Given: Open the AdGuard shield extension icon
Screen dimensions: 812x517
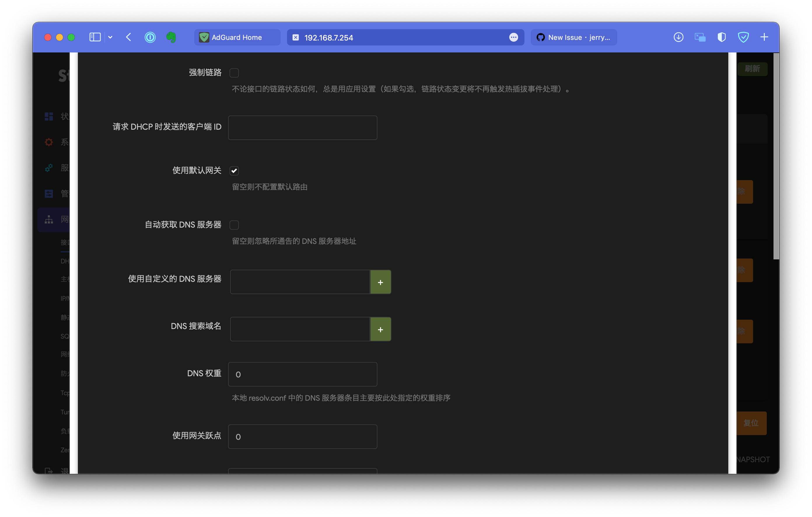Looking at the screenshot, I should tap(743, 37).
